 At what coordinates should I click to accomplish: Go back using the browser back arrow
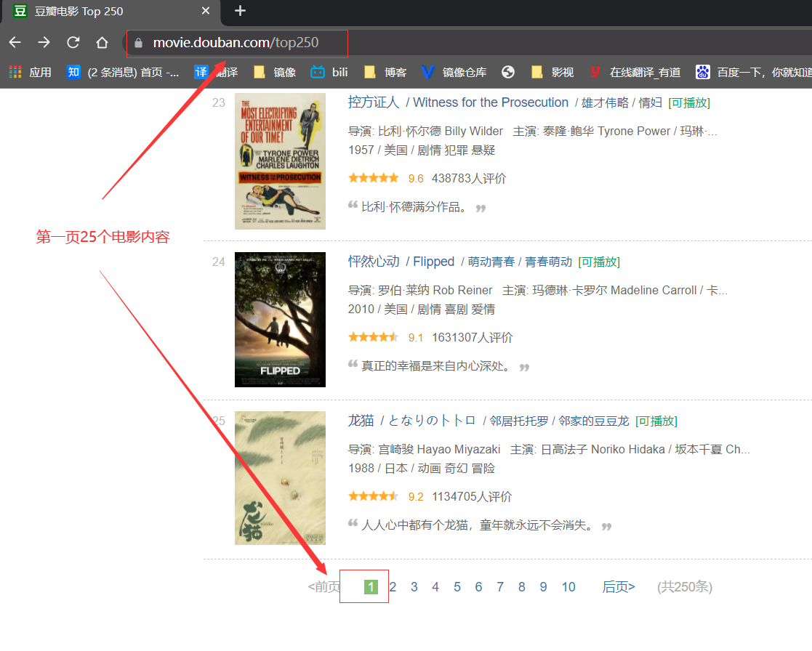[15, 42]
